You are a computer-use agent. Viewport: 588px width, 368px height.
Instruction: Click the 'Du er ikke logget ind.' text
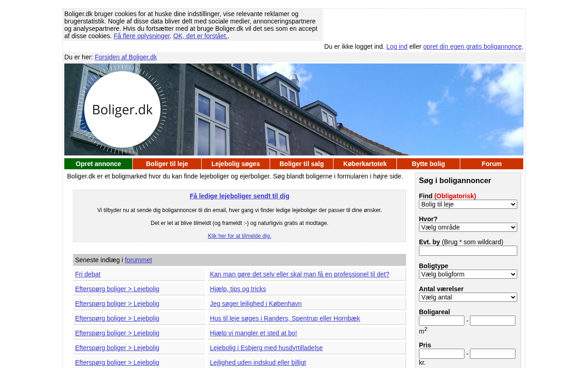[x=354, y=46]
